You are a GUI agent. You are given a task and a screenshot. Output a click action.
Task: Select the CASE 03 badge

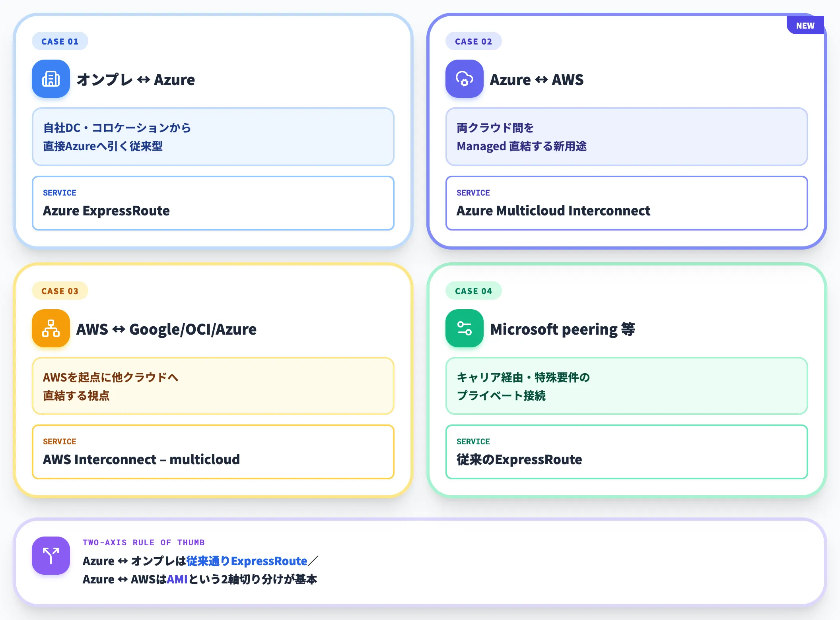(60, 291)
